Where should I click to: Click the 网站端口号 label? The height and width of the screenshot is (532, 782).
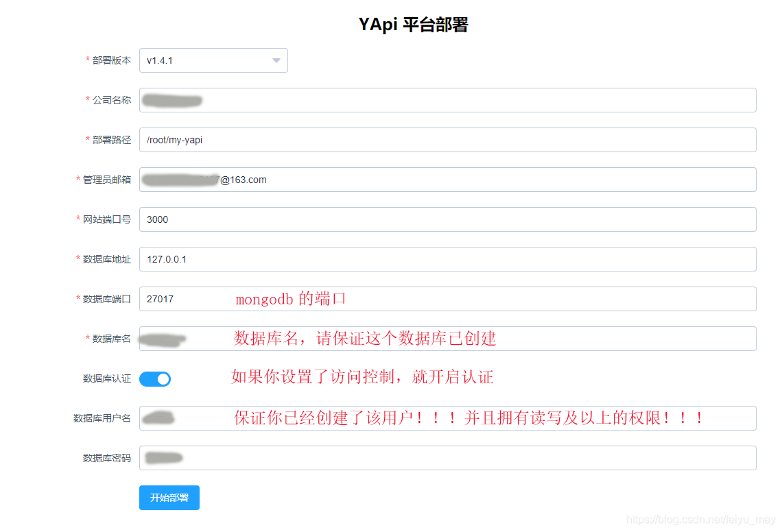(107, 219)
